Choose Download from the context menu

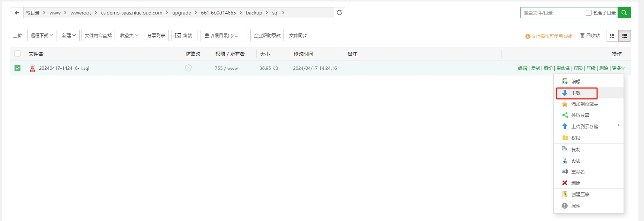point(576,93)
